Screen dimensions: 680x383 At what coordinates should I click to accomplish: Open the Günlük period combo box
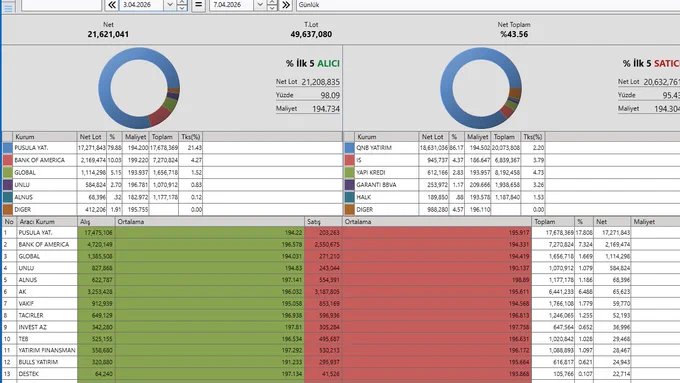click(488, 5)
